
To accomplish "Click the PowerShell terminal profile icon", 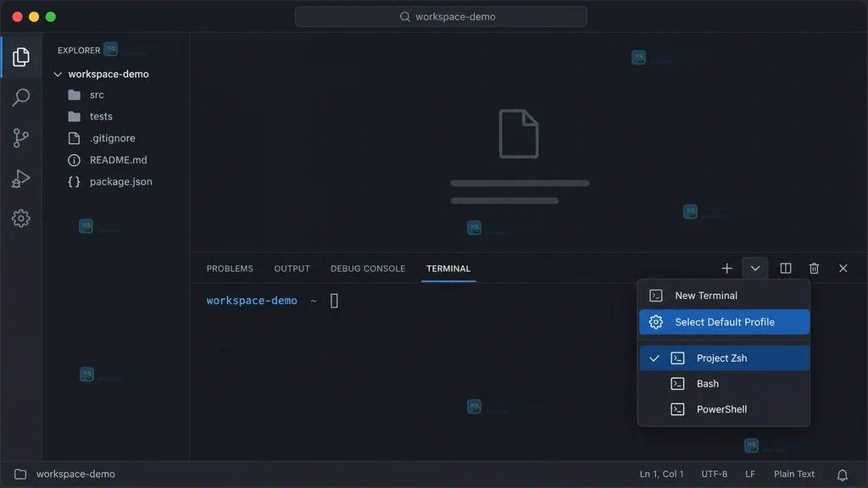I will click(677, 409).
